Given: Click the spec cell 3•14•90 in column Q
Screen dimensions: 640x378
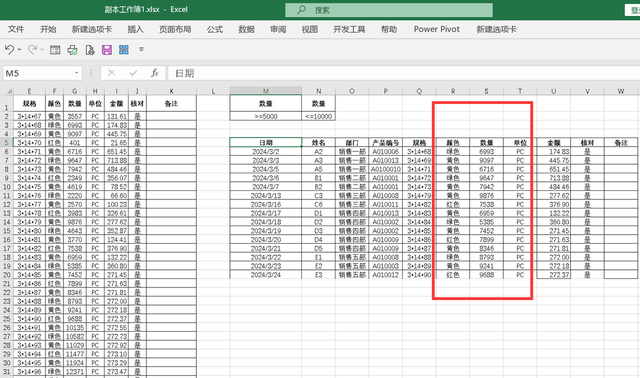Looking at the screenshot, I should (419, 275).
